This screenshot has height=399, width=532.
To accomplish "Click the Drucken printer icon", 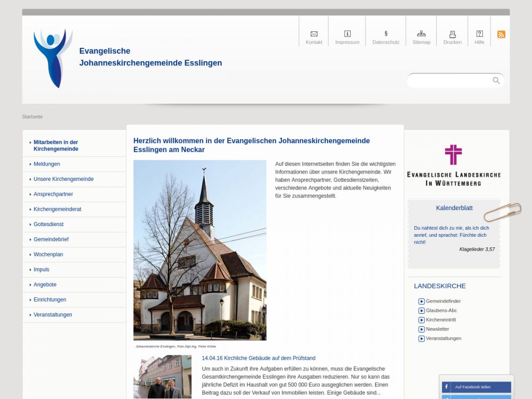I will 452,34.
